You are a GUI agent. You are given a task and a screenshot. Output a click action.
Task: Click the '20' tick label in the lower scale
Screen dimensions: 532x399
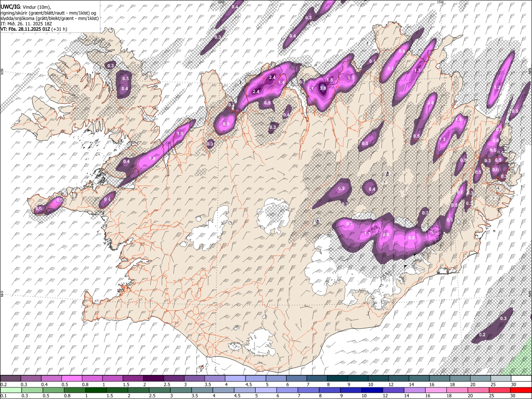(470, 396)
